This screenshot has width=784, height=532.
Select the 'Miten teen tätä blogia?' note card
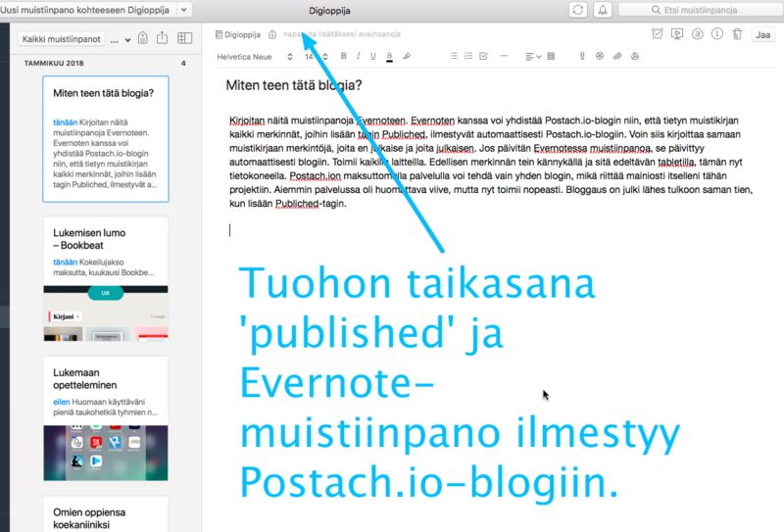click(106, 139)
